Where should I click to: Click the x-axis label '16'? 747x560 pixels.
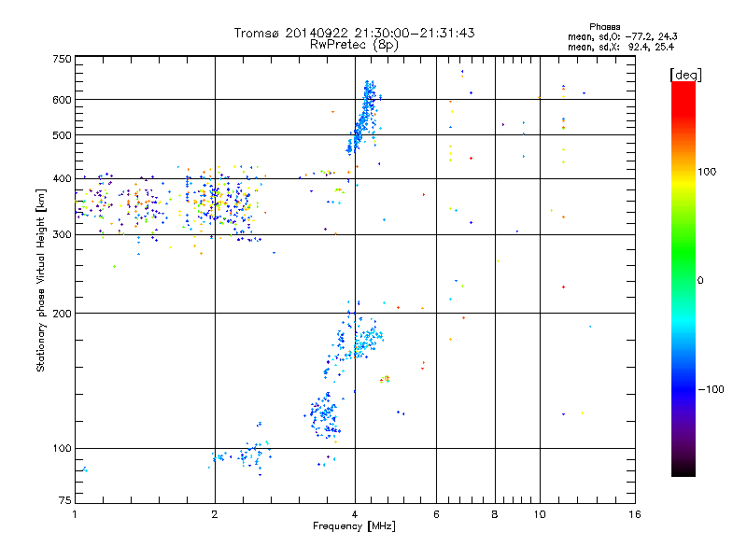[x=635, y=514]
